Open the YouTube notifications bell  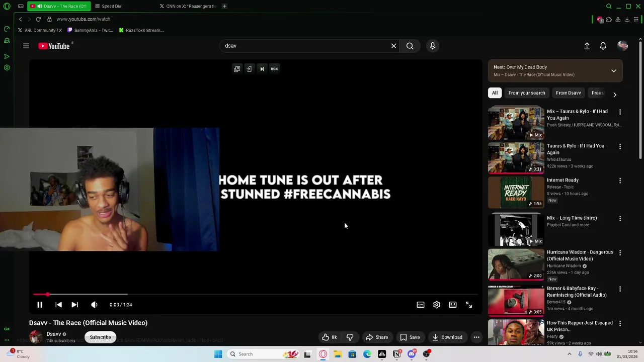coord(603,46)
